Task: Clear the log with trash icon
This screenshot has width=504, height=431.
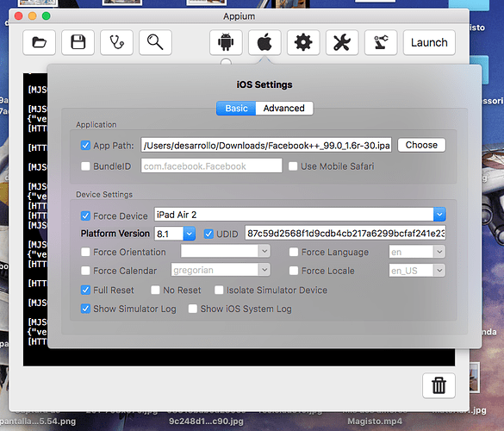Action: (439, 385)
